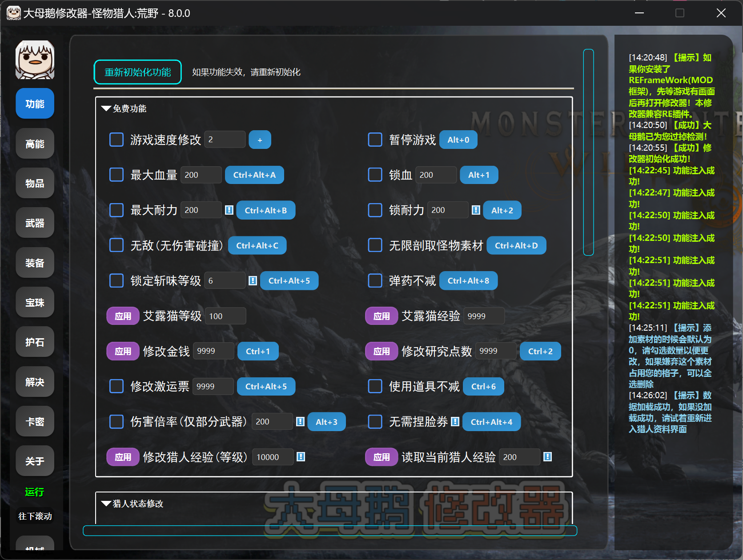Image resolution: width=743 pixels, height=560 pixels.
Task: Go to the 装备 sidebar tab
Action: (35, 263)
